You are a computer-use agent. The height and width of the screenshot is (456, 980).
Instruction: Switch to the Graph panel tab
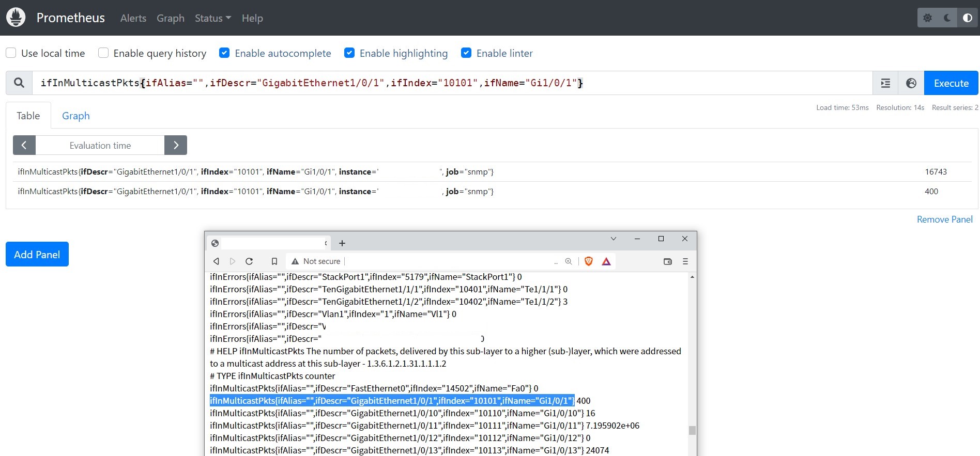[x=76, y=116]
